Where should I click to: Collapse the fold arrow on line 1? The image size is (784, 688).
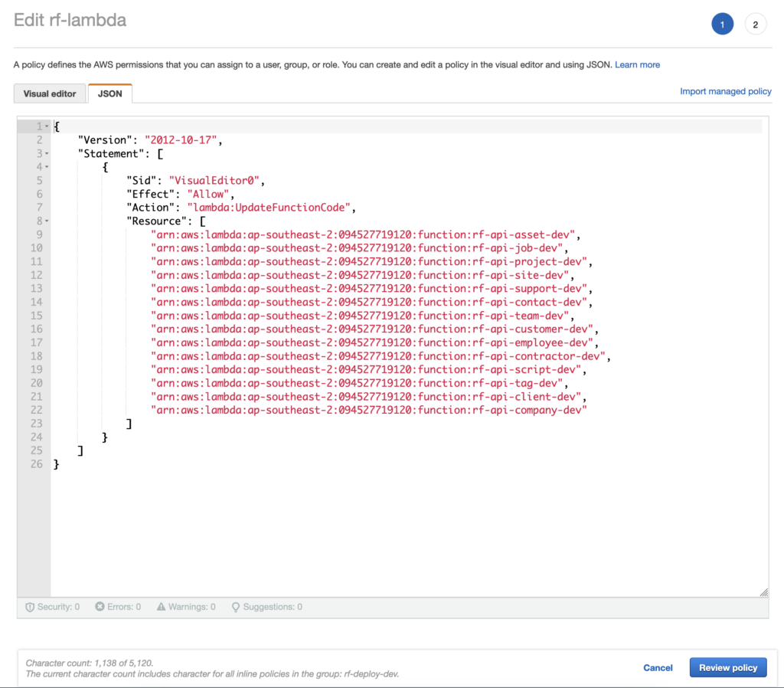(x=47, y=126)
